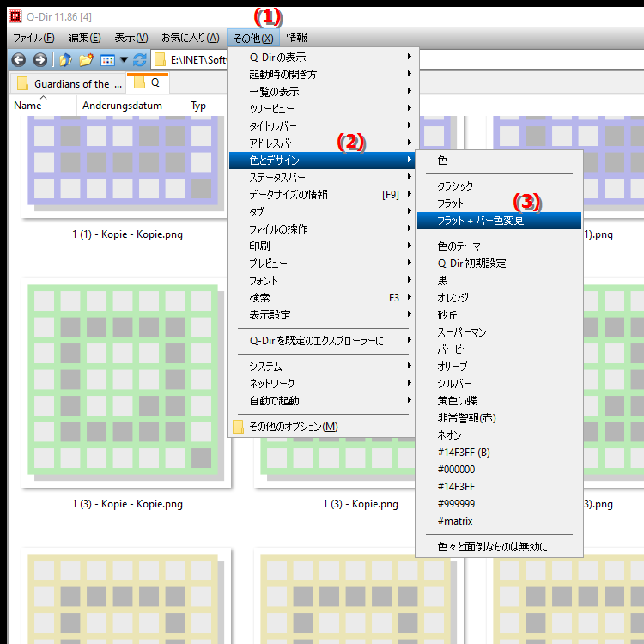Expand アドレスバー submenu
This screenshot has height=644, width=644.
(322, 143)
